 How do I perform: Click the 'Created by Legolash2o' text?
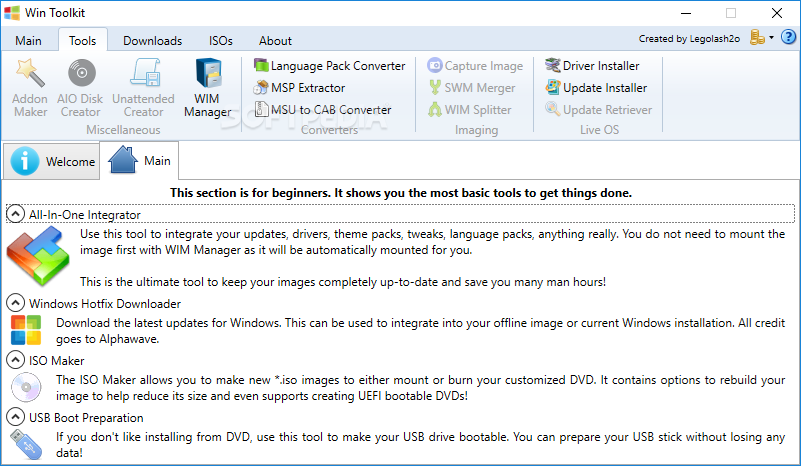[689, 38]
